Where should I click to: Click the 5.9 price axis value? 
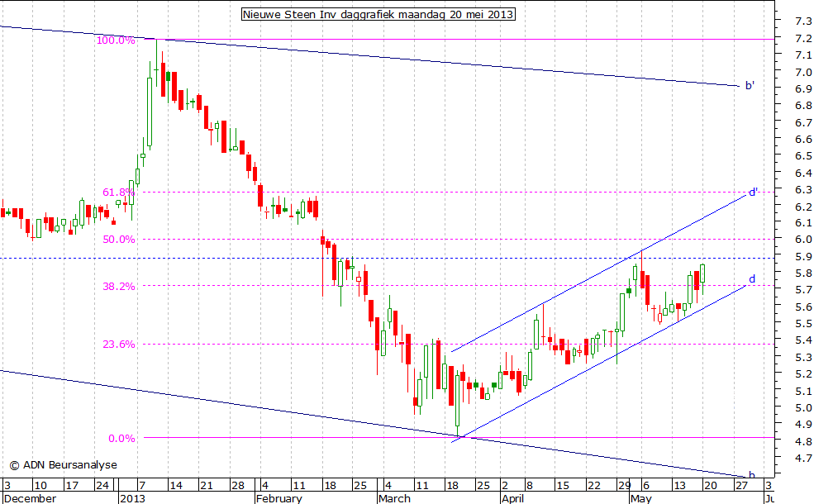coord(803,256)
